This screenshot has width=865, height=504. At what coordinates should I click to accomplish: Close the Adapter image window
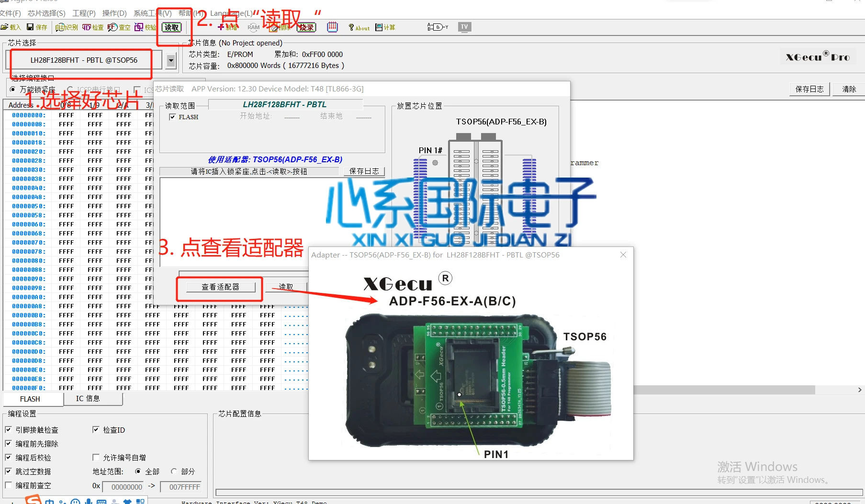tap(623, 255)
